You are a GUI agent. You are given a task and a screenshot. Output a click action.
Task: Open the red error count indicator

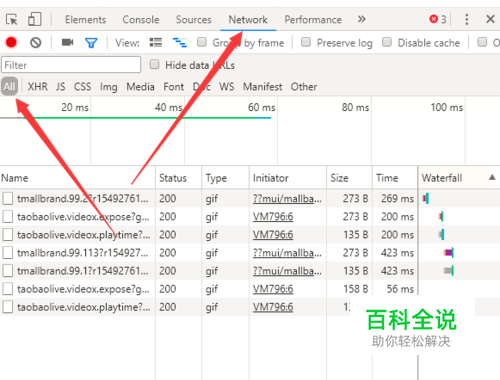click(438, 19)
